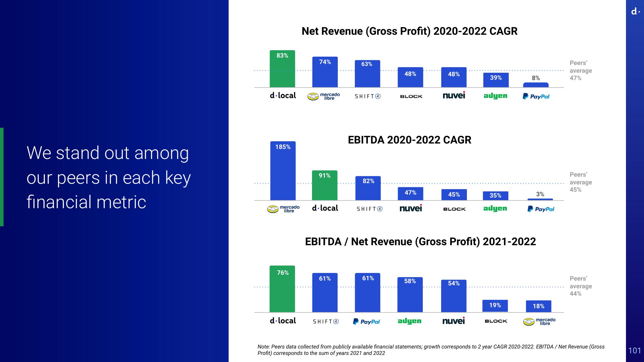Click the BLOCK logo under the 48% revenue bar
The width and height of the screenshot is (644, 362).
point(411,96)
